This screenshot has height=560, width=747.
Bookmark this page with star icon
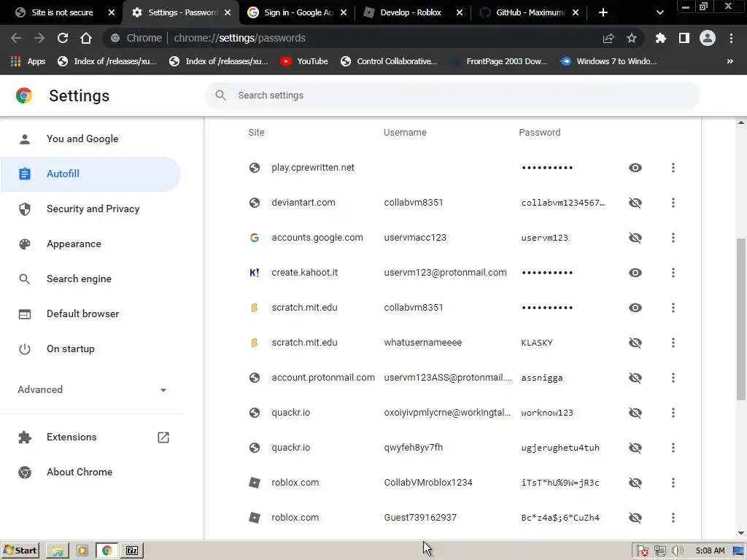(x=632, y=38)
